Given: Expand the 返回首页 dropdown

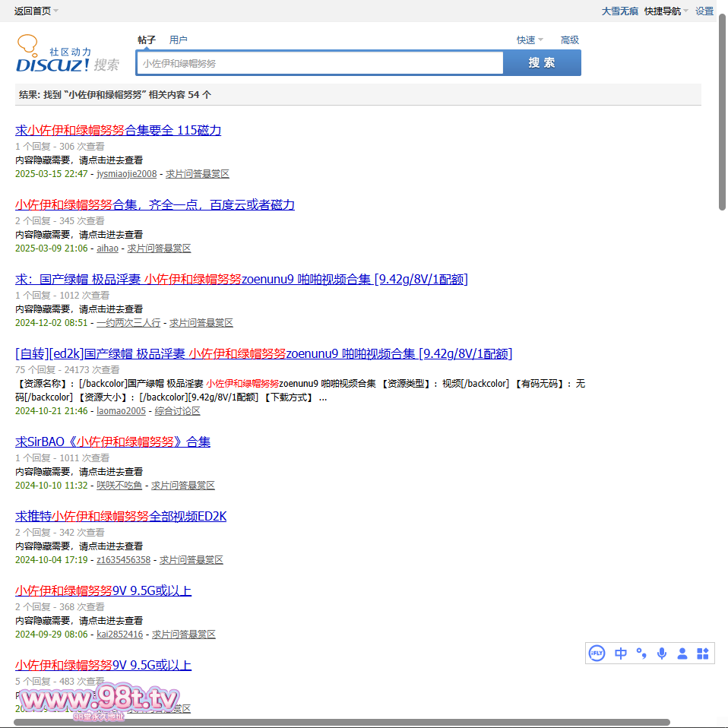Looking at the screenshot, I should (x=36, y=11).
